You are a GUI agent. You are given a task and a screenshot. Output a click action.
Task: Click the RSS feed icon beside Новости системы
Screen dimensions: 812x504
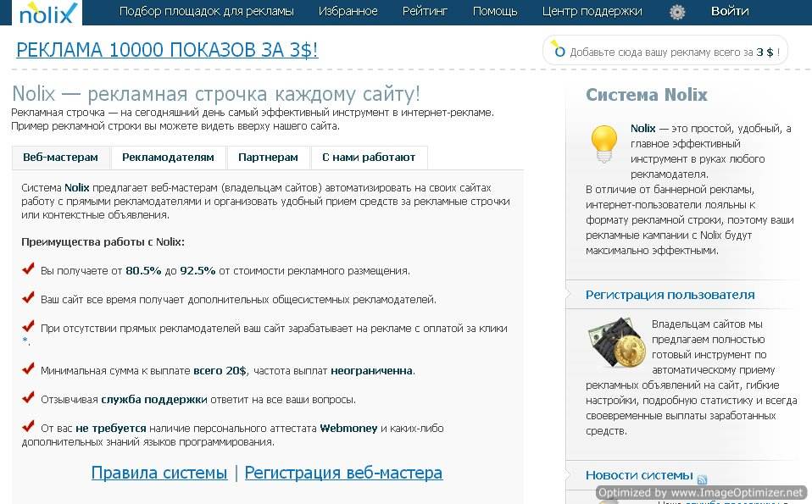click(x=702, y=479)
